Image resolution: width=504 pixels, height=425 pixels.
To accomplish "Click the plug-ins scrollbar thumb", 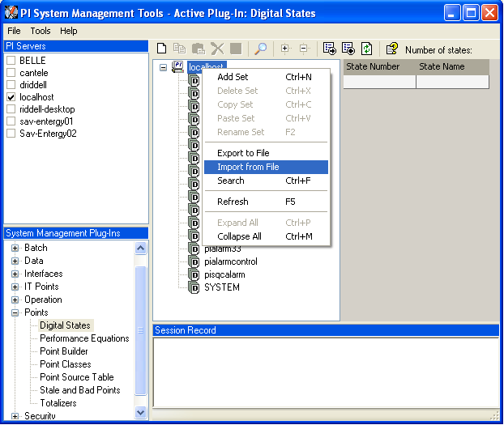I will (x=140, y=330).
